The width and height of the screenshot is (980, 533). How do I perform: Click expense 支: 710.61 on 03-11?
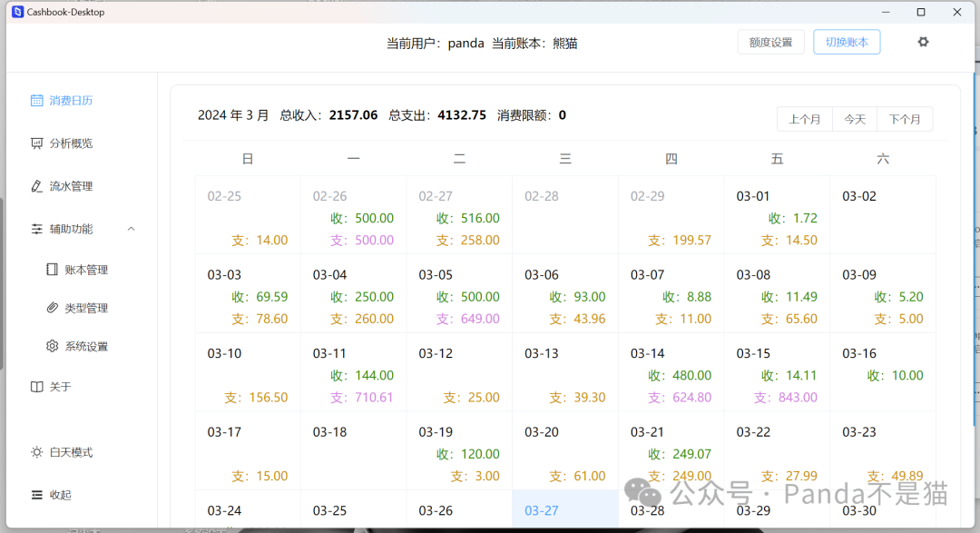(x=362, y=398)
